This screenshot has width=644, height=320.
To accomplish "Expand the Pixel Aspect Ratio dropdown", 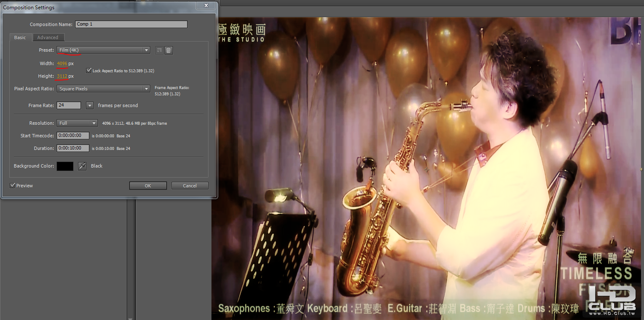I will 103,89.
